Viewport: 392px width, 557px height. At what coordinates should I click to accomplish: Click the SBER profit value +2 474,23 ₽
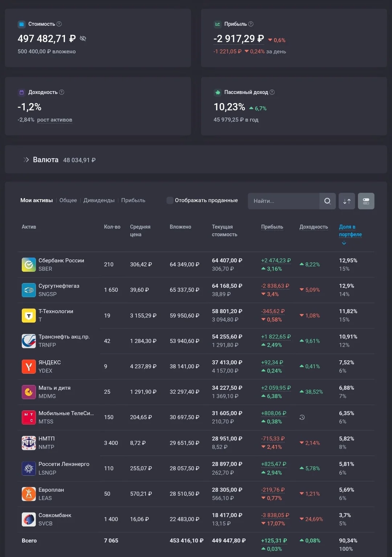(x=276, y=261)
